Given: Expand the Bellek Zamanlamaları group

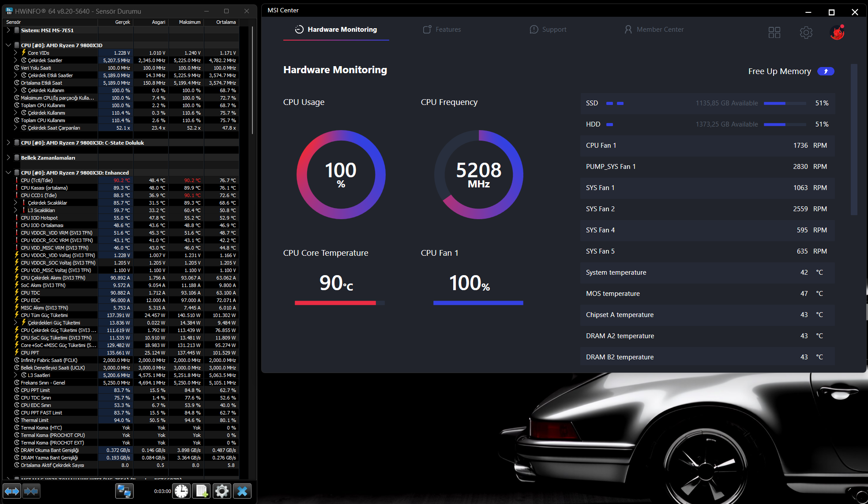Looking at the screenshot, I should pos(8,158).
